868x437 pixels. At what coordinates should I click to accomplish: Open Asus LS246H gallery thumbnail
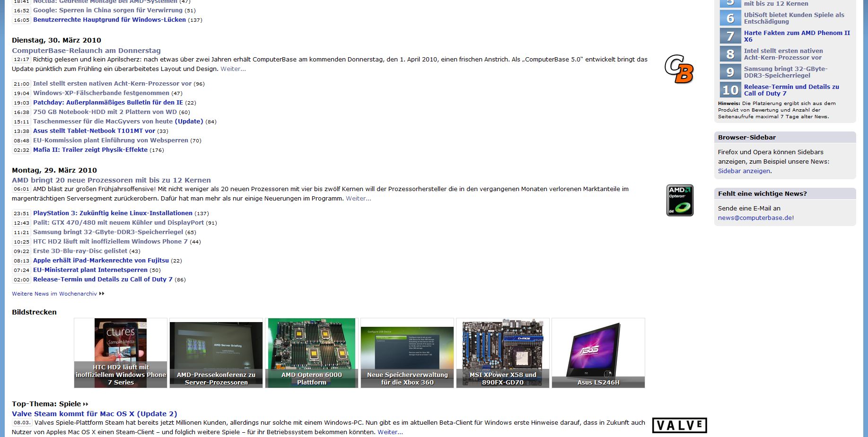tap(598, 353)
